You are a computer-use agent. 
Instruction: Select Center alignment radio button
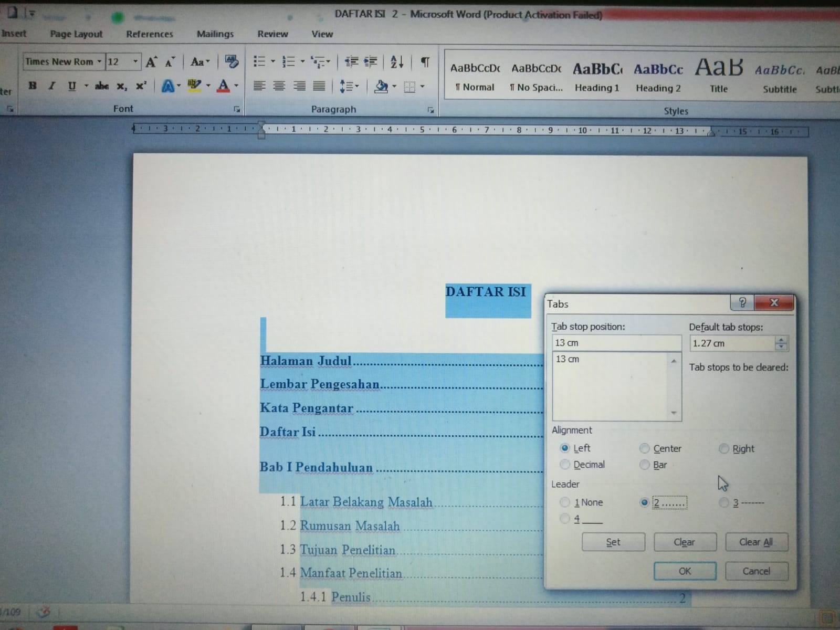[645, 449]
